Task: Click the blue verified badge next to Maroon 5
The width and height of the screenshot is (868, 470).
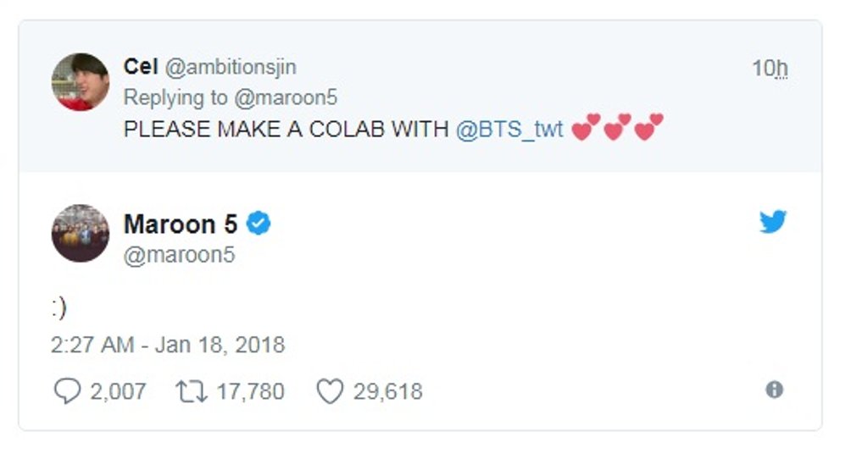Action: [x=259, y=224]
